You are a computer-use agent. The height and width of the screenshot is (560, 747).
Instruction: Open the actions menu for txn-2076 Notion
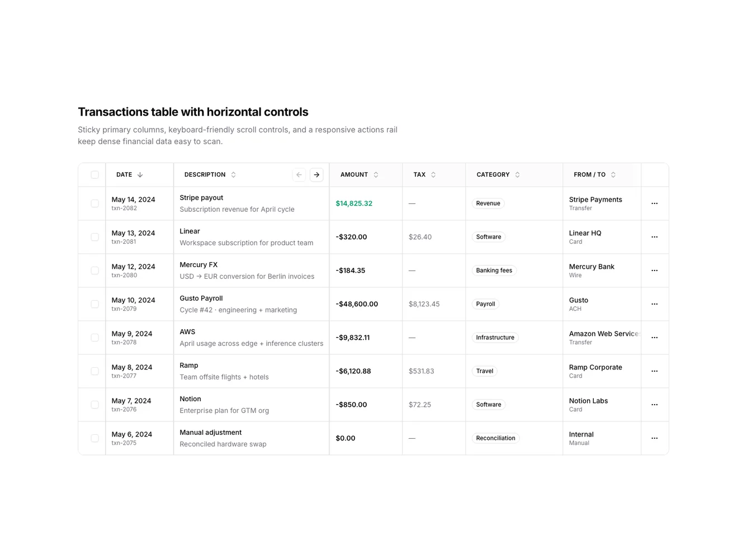(x=654, y=404)
